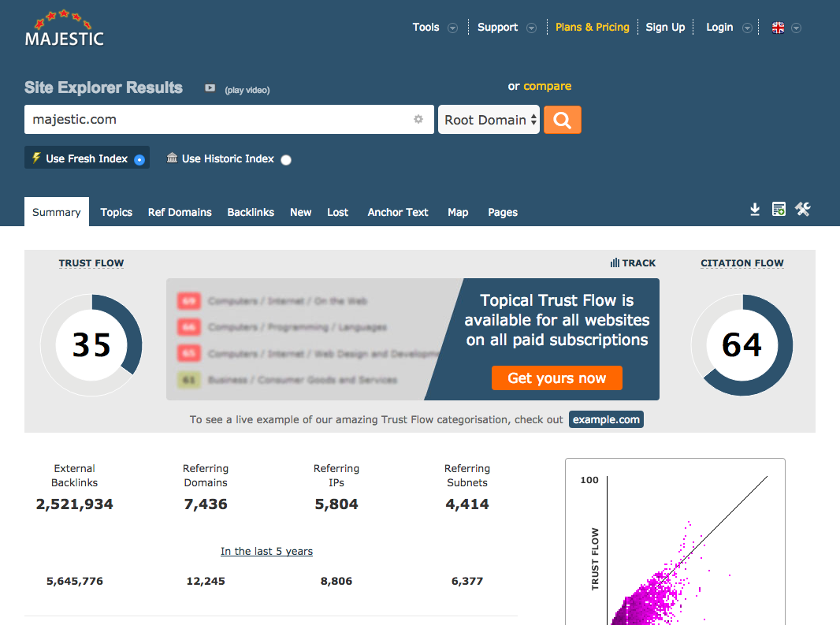Open the Pages tab
The image size is (840, 625).
click(x=503, y=212)
